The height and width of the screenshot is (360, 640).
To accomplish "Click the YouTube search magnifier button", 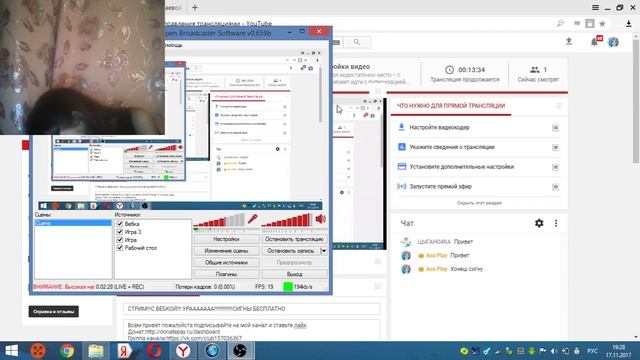I will (x=356, y=42).
